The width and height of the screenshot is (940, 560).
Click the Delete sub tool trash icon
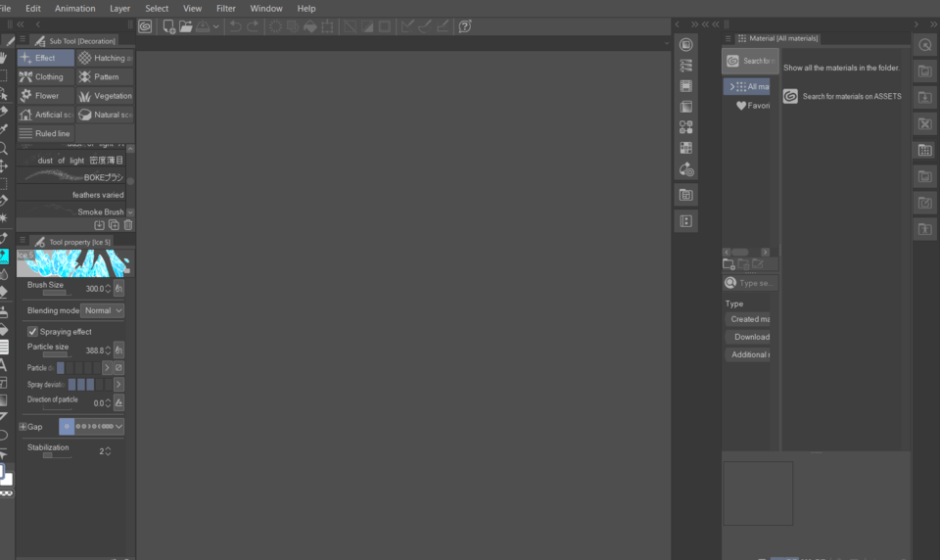(x=128, y=225)
